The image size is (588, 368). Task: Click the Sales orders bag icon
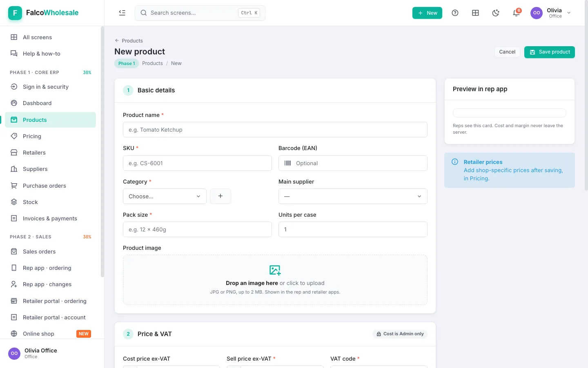pyautogui.click(x=14, y=251)
